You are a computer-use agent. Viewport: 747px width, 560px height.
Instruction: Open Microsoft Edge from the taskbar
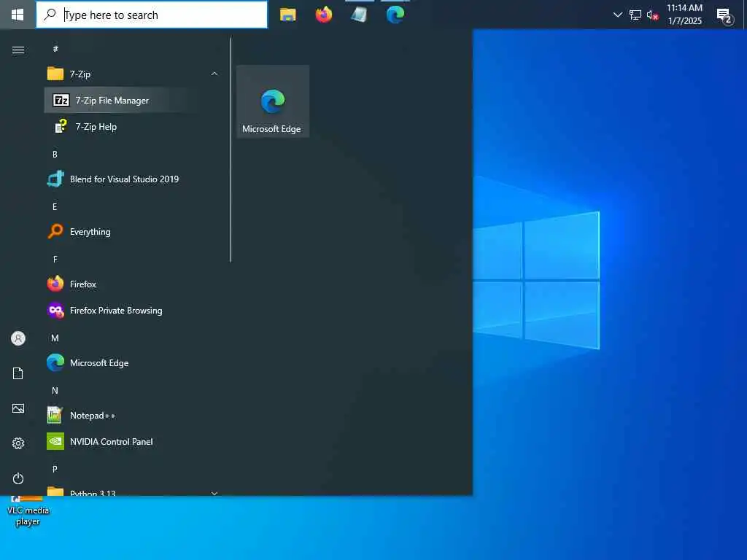(395, 15)
